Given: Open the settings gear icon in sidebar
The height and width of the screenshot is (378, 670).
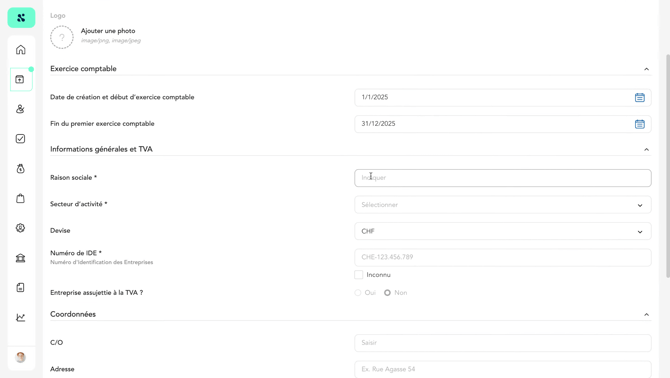Looking at the screenshot, I should (x=21, y=228).
